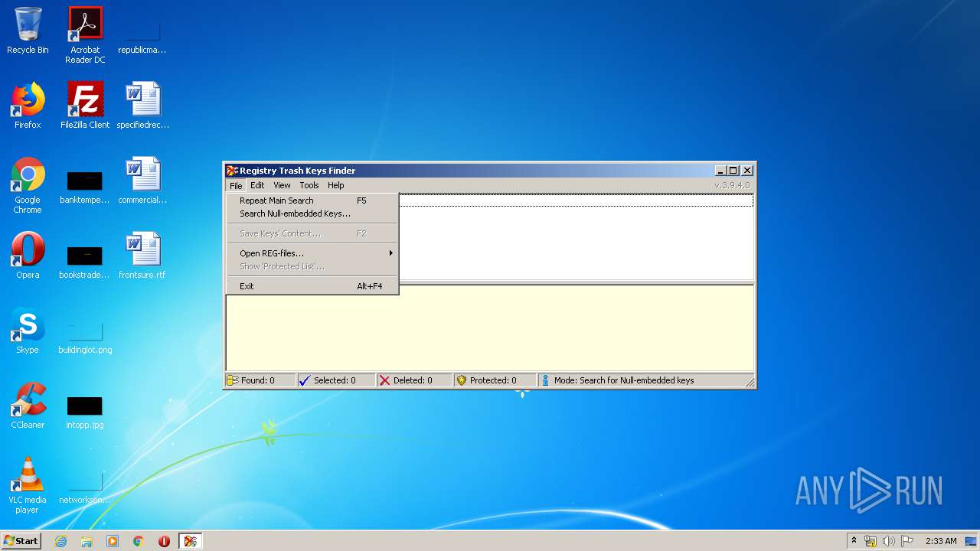Launch VLC media player shortcut
The image size is (980, 551).
[x=28, y=485]
